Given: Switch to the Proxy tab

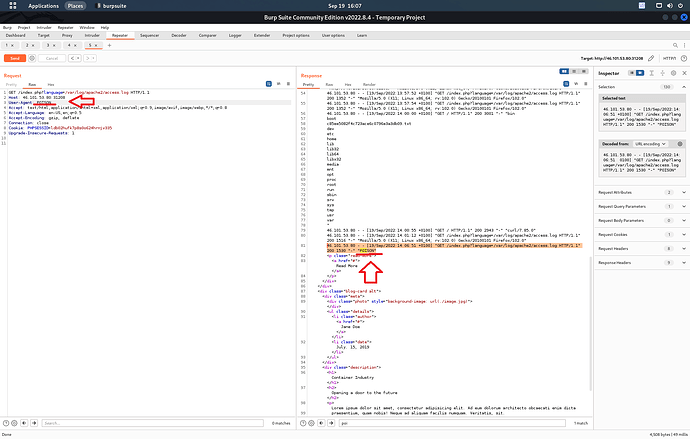Looking at the screenshot, I should [x=67, y=35].
